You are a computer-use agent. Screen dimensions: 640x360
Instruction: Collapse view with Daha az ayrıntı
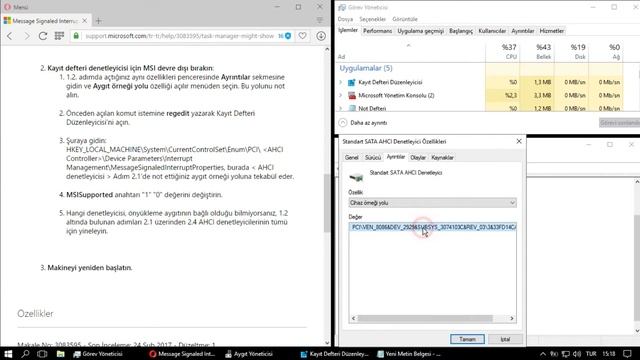(363, 122)
